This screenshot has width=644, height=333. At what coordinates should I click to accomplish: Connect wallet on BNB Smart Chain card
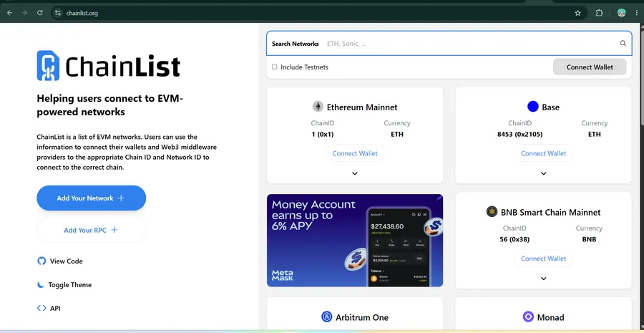pos(543,259)
